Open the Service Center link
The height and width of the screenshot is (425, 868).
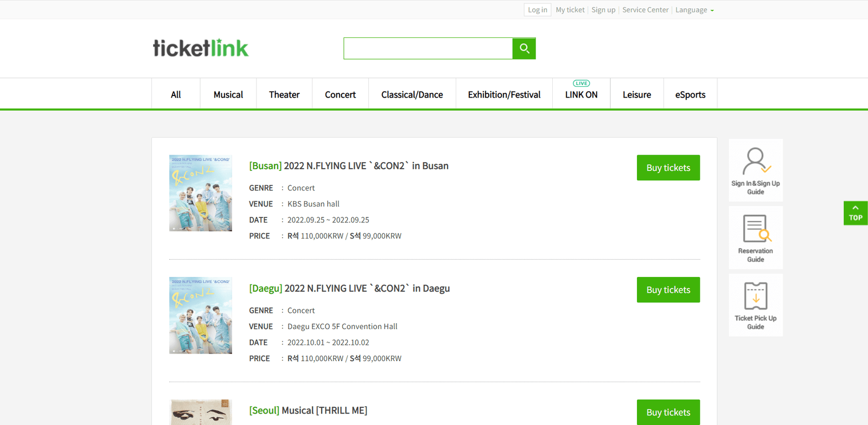645,10
